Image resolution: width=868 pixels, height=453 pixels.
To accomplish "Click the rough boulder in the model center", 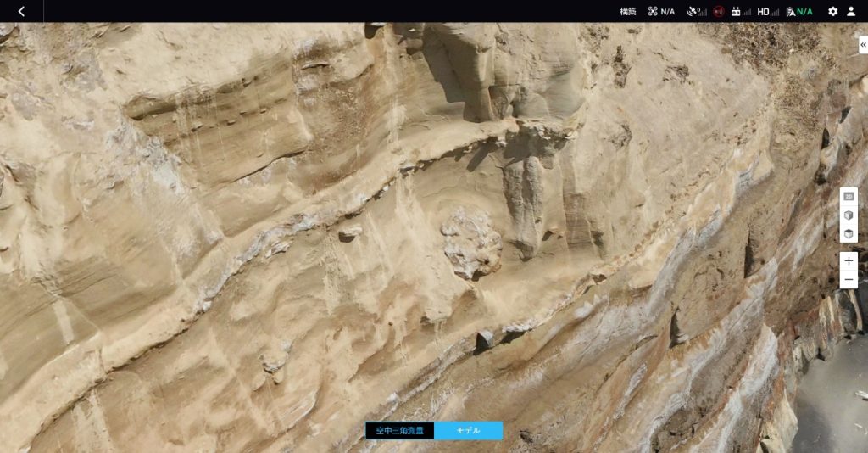I will pyautogui.click(x=471, y=243).
